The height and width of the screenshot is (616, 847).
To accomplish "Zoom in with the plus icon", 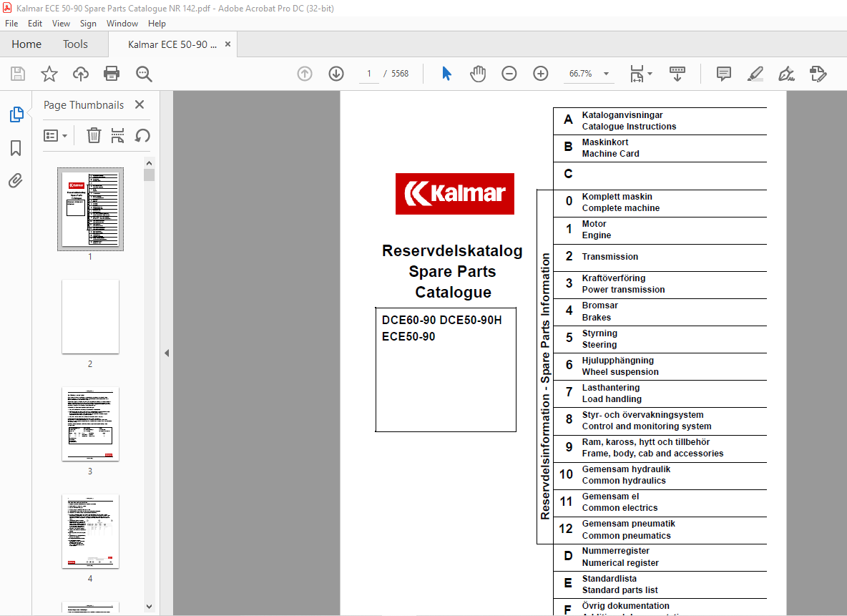I will point(540,74).
